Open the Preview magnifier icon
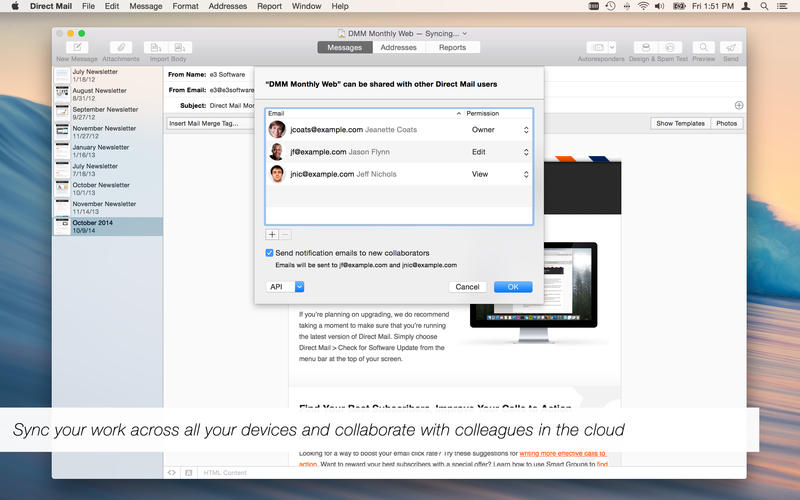 (704, 47)
